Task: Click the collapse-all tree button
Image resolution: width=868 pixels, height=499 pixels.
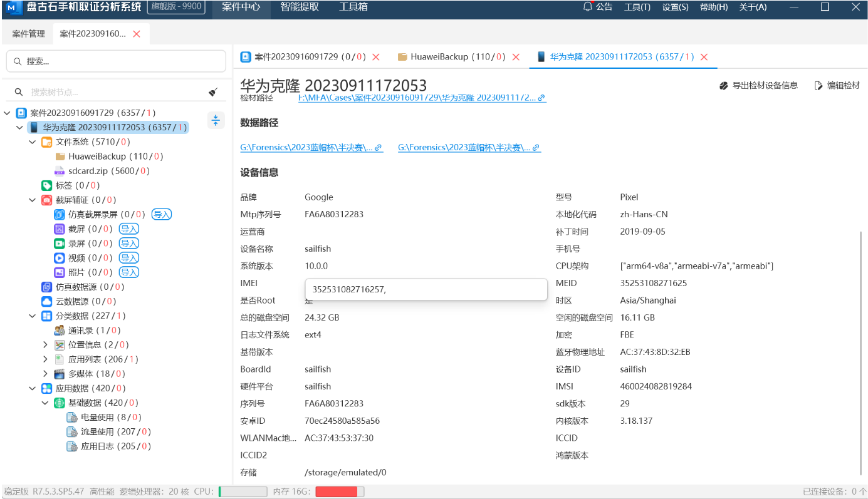Action: click(x=216, y=120)
